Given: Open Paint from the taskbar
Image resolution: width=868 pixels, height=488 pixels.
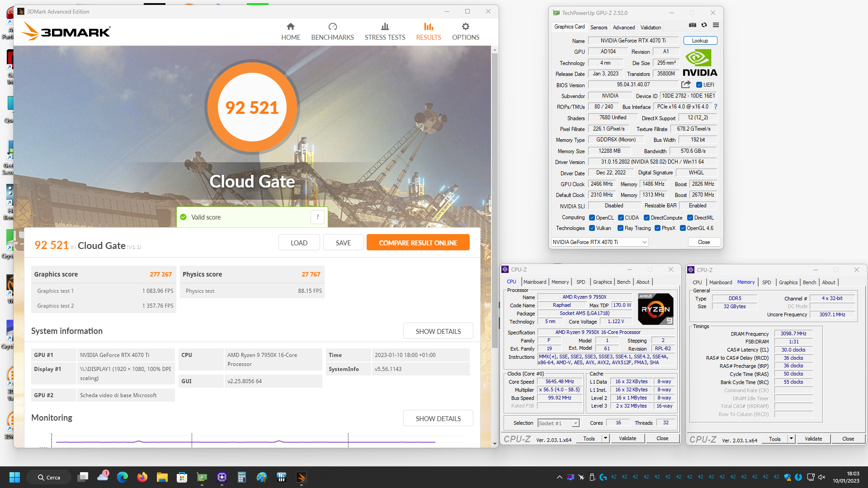Looking at the screenshot, I should [x=262, y=477].
